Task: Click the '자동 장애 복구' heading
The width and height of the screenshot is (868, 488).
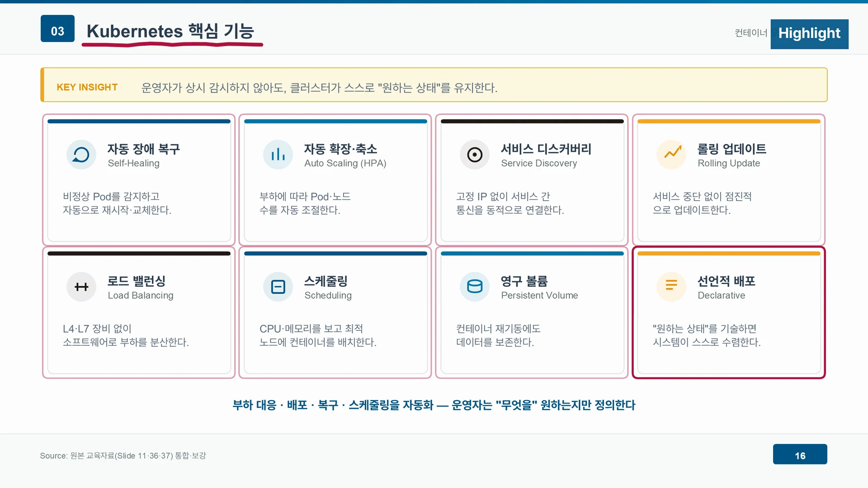Action: point(144,149)
